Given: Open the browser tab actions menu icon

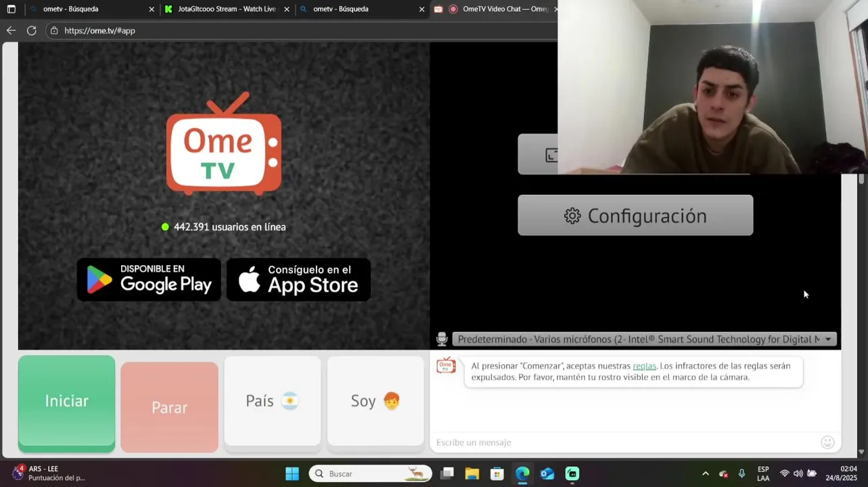Looking at the screenshot, I should click(11, 9).
